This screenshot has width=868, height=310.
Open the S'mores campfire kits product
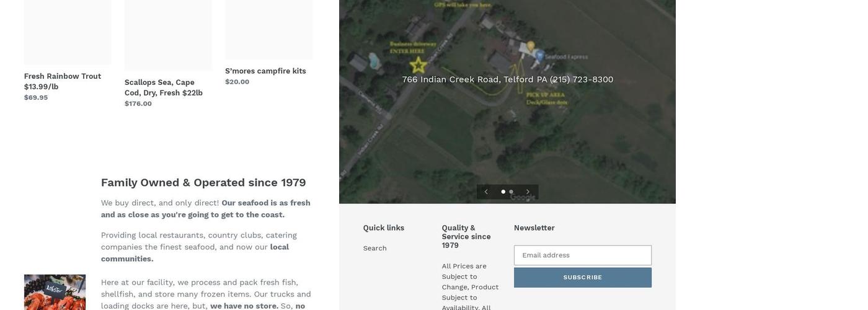point(265,71)
